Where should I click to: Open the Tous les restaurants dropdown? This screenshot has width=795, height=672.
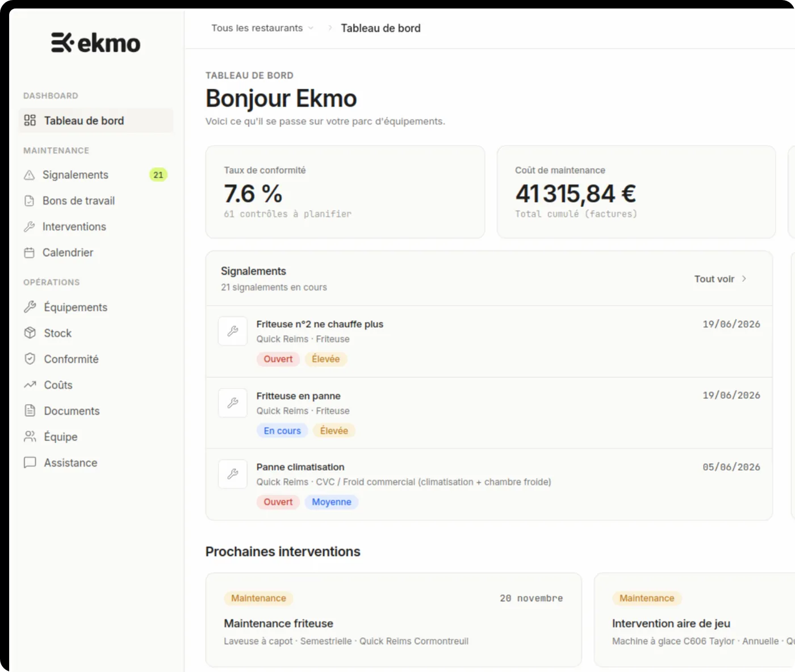262,28
